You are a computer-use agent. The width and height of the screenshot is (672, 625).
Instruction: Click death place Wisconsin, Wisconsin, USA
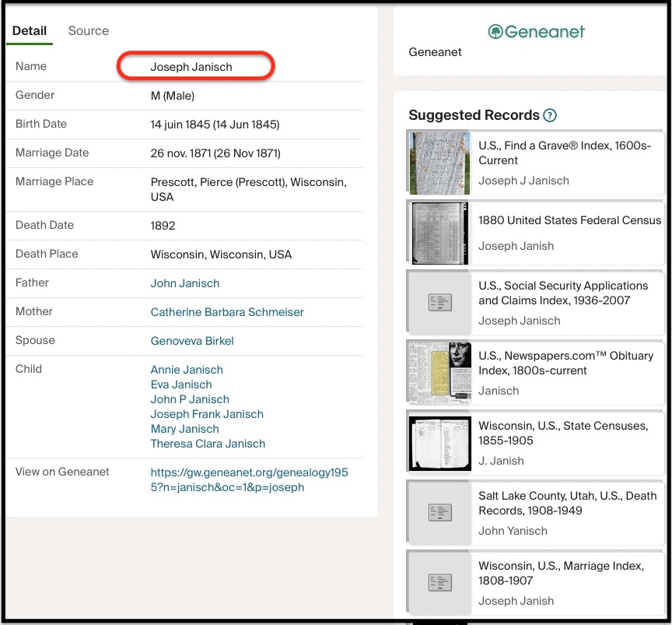pyautogui.click(x=221, y=255)
